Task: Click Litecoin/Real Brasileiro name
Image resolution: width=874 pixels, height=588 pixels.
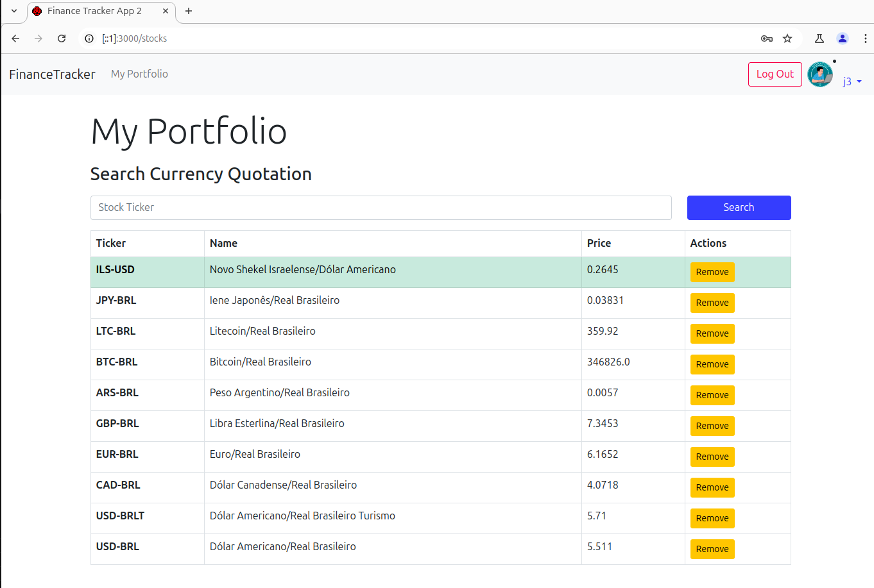Action: click(262, 331)
